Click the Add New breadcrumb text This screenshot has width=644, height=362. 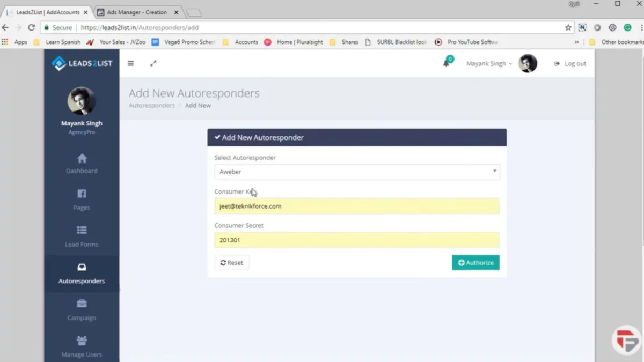coord(198,105)
